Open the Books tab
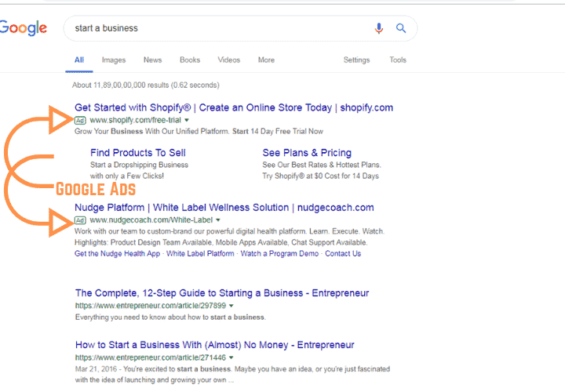Screen dimensions: 565x392 pos(190,60)
